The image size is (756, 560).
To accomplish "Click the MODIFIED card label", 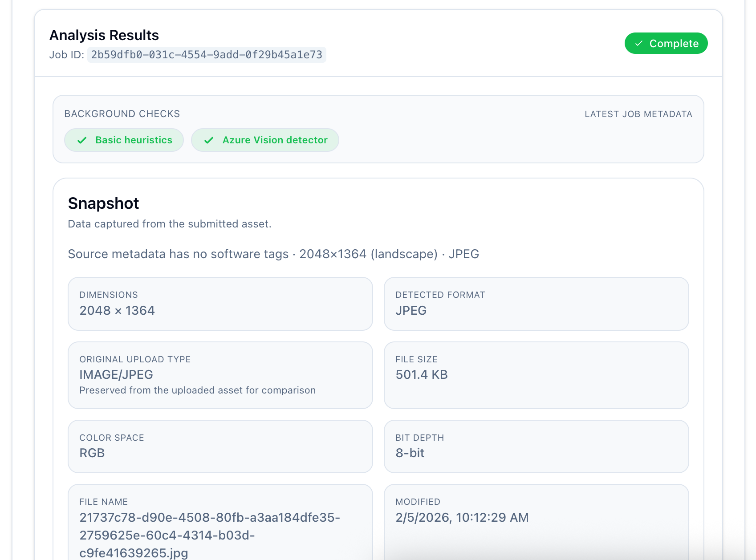I will (418, 502).
